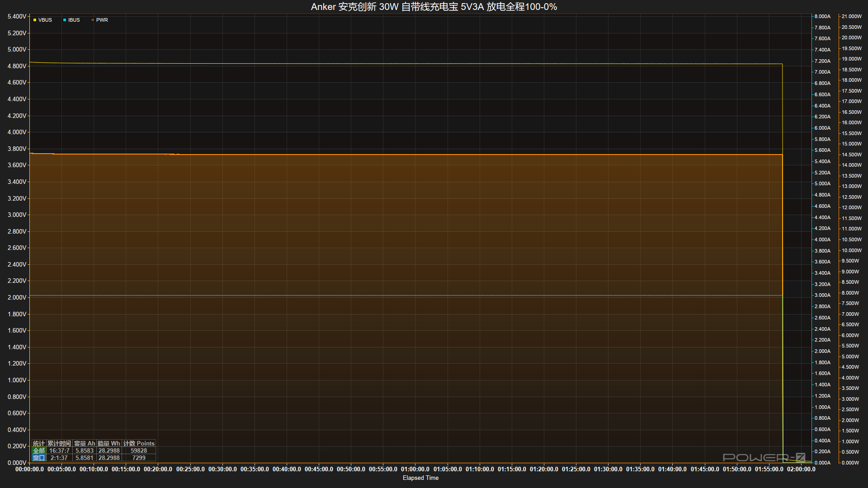Click the 21.000W label on power axis

tap(852, 16)
